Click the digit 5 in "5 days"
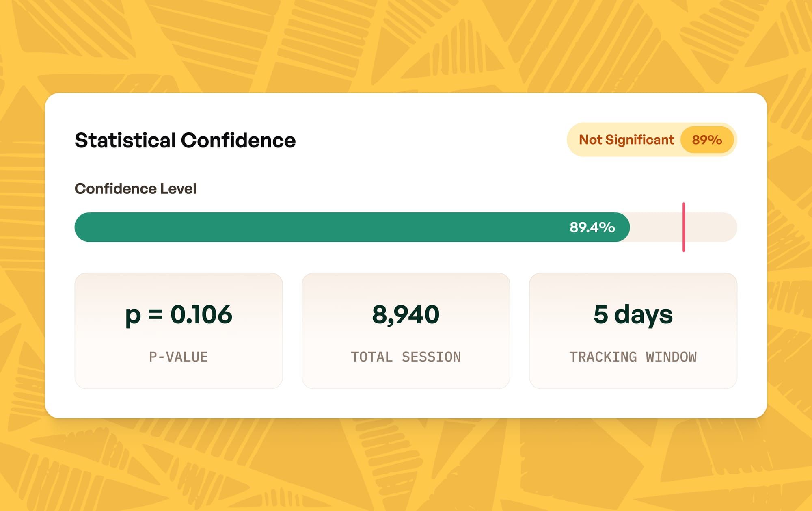The image size is (812, 511). [600, 314]
